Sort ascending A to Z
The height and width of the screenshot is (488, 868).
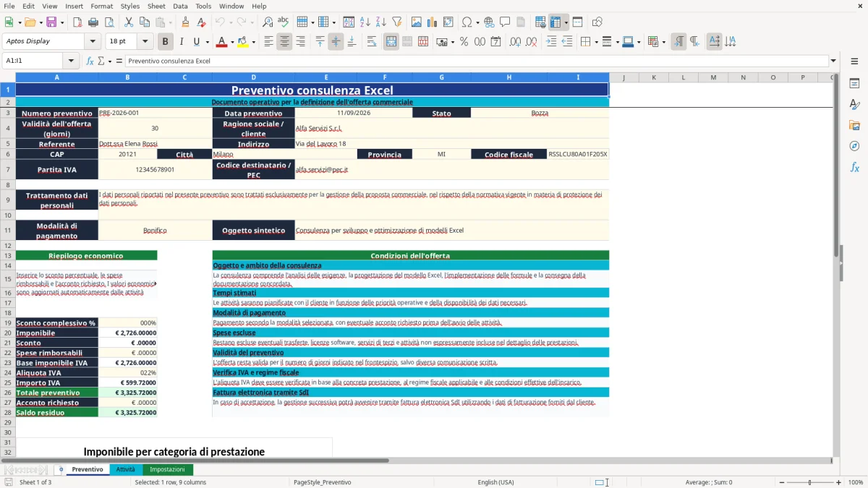point(365,22)
